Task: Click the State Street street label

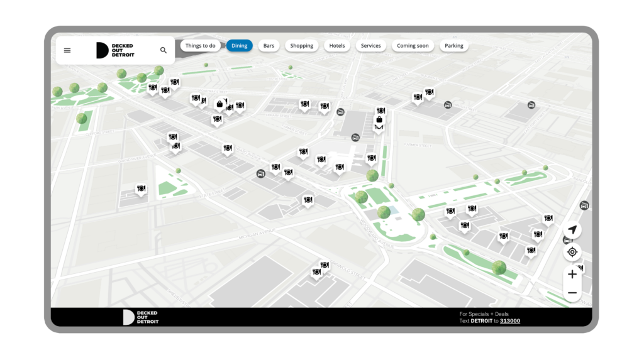Action: tap(213, 192)
